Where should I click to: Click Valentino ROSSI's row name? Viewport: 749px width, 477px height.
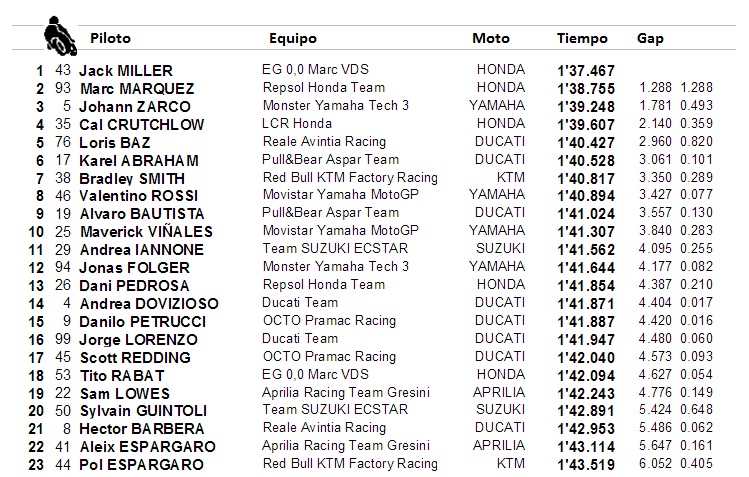click(139, 196)
